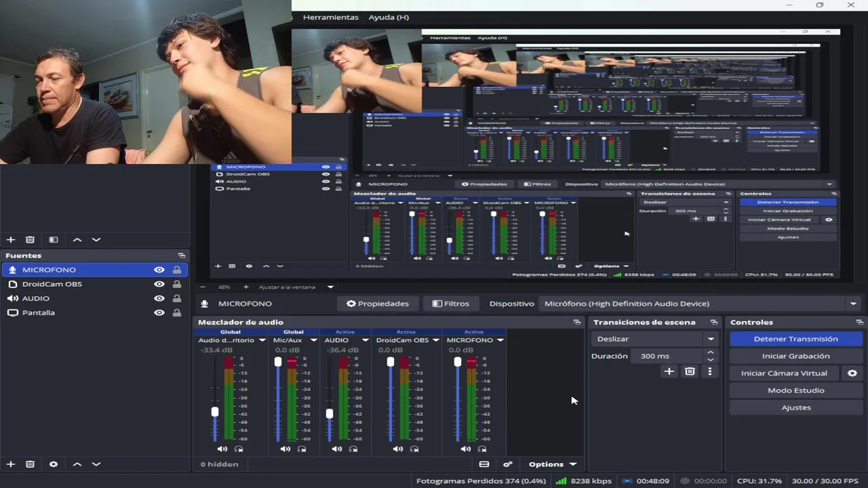Click Audio del escritorio volume slider handle

pos(215,411)
